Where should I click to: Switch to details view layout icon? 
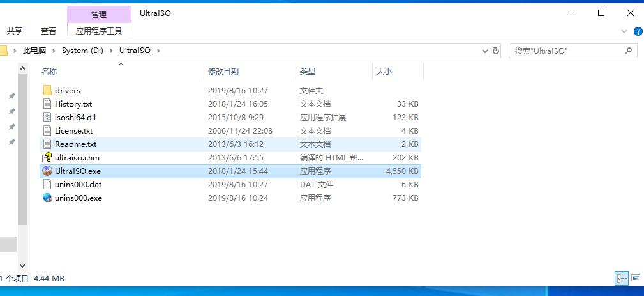pyautogui.click(x=622, y=278)
